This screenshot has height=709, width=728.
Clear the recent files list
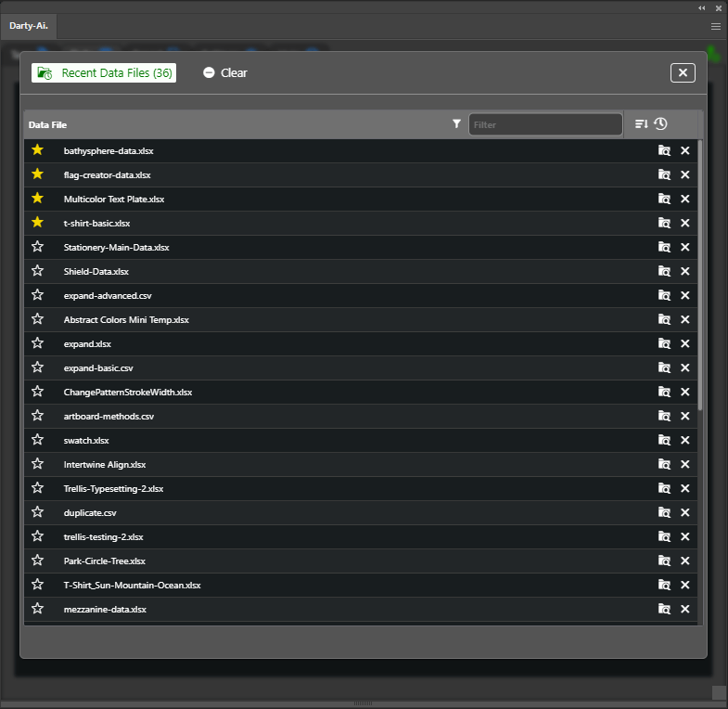click(x=225, y=72)
